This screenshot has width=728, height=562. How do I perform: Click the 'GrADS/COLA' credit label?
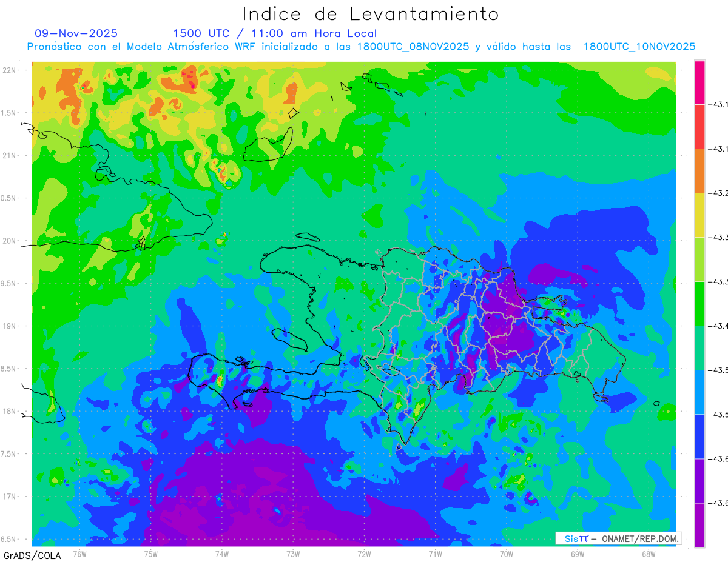[32, 555]
